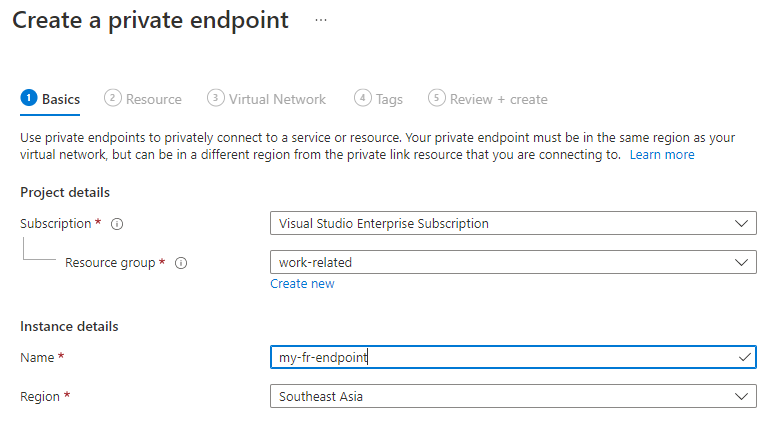
Task: Expand the Subscription dropdown
Action: point(513,224)
